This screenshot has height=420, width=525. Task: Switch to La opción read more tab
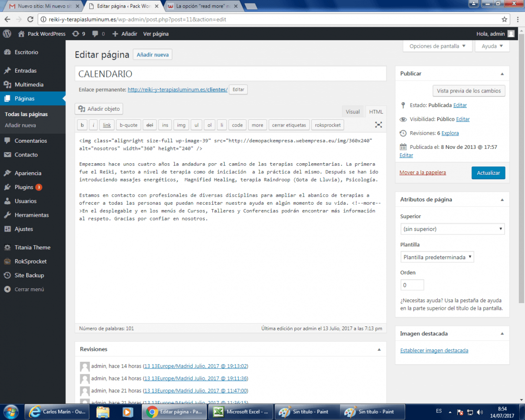coord(203,6)
